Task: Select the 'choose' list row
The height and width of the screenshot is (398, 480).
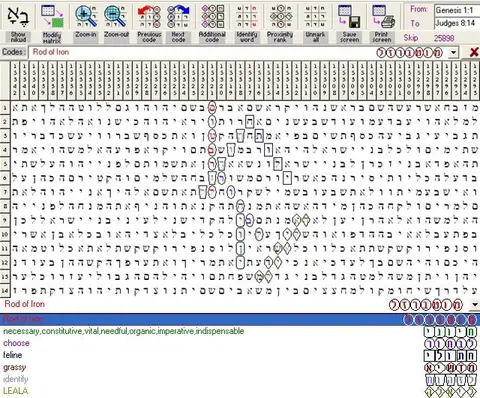Action: (240, 343)
